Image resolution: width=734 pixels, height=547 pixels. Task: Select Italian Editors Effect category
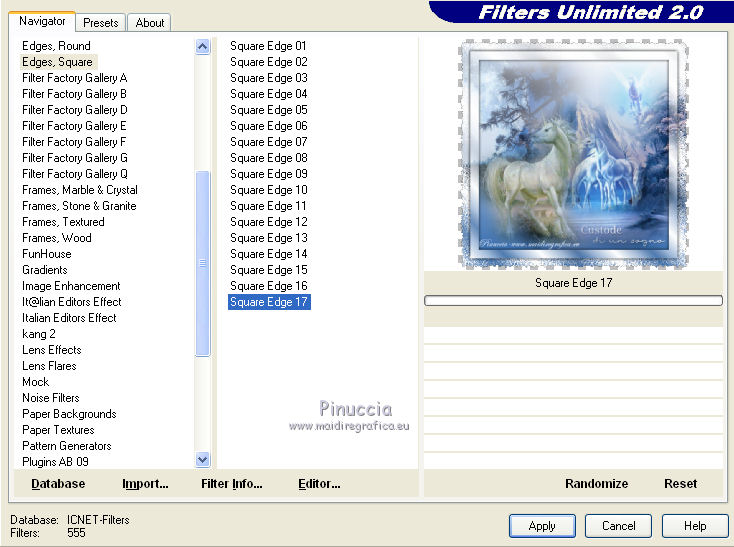pos(69,318)
